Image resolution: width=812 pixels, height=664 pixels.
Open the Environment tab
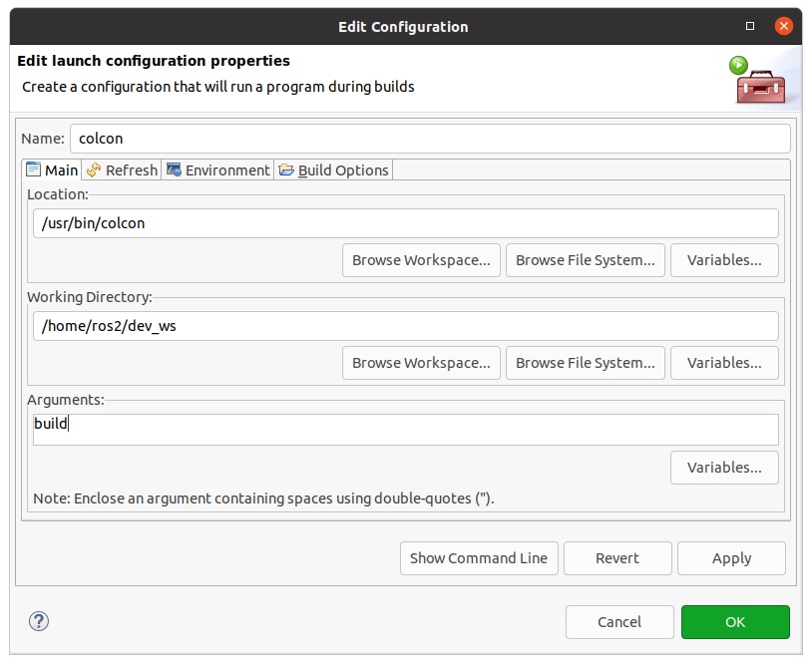tap(218, 170)
